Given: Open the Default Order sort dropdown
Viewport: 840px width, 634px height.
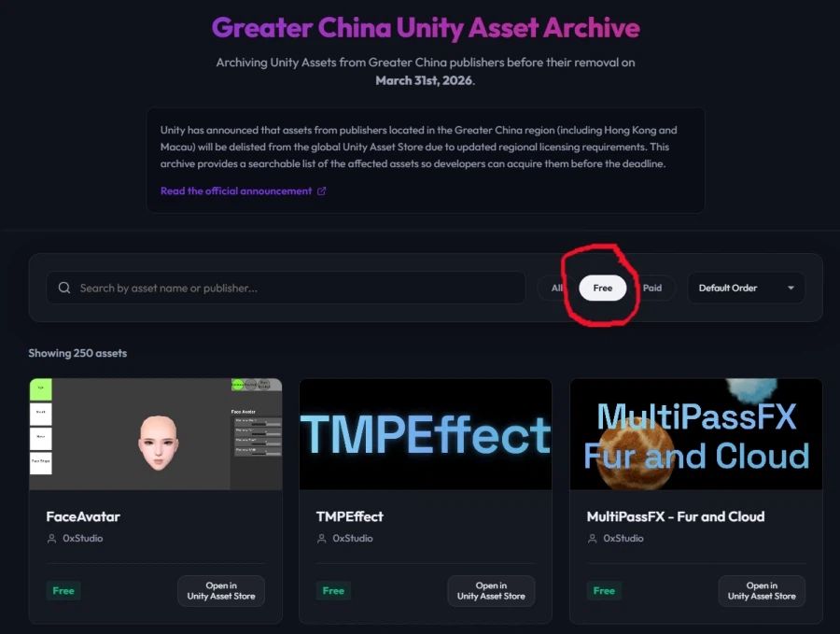Looking at the screenshot, I should click(x=747, y=288).
